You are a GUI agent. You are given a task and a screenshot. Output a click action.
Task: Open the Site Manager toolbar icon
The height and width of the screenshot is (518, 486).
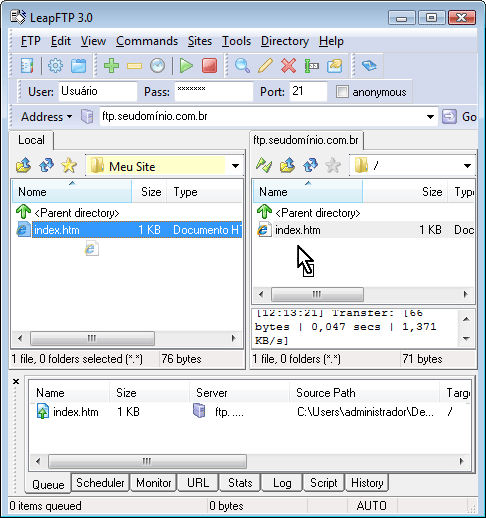(x=27, y=65)
